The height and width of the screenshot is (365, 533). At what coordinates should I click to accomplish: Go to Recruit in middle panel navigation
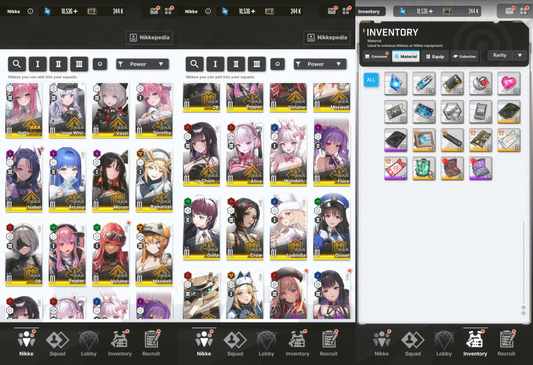(329, 343)
